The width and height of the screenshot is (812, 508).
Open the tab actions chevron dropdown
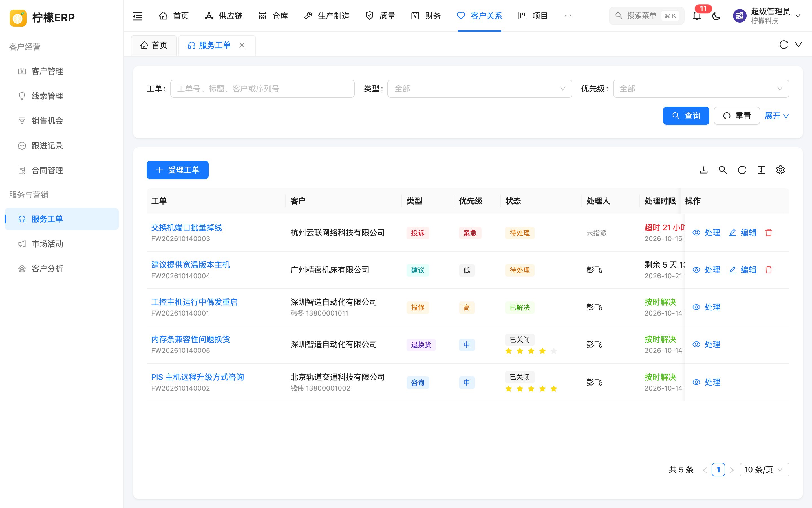[798, 45]
